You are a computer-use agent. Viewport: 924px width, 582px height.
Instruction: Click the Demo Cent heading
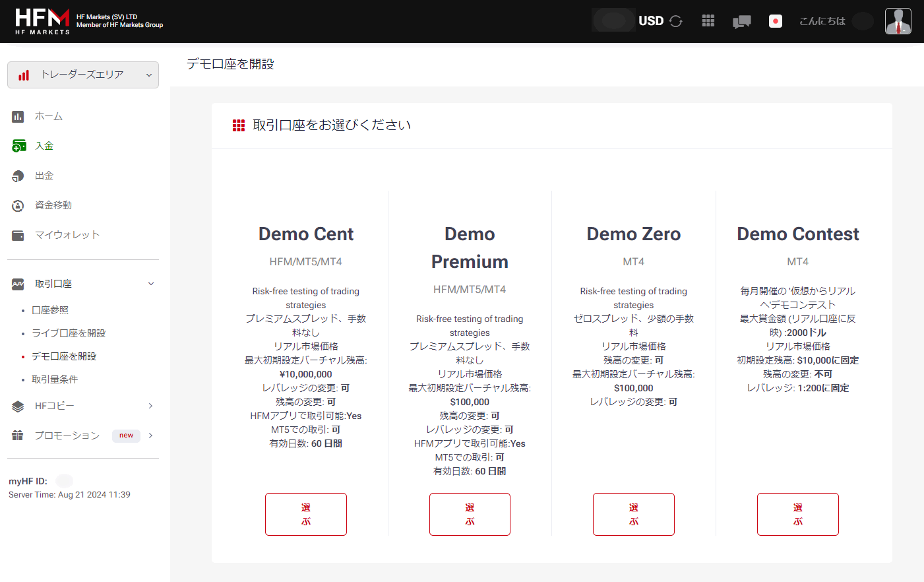306,234
